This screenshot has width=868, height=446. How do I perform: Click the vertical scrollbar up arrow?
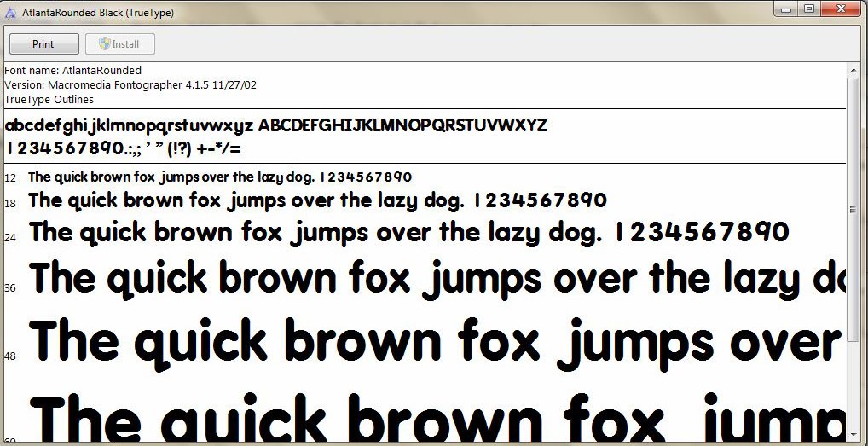click(x=853, y=70)
